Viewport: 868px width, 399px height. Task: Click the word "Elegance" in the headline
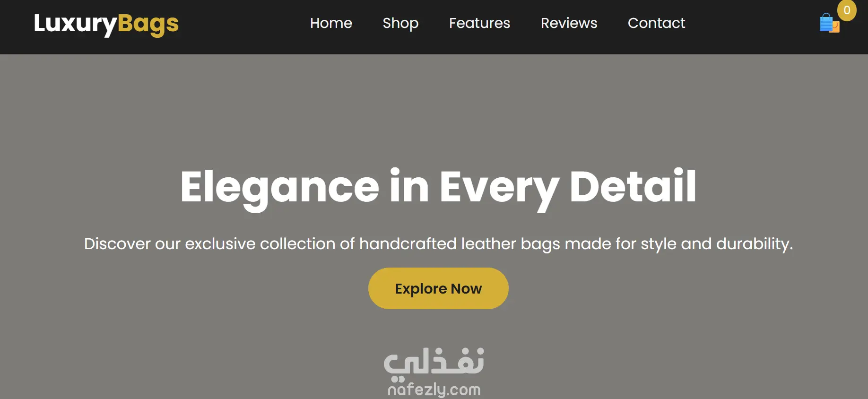point(279,188)
